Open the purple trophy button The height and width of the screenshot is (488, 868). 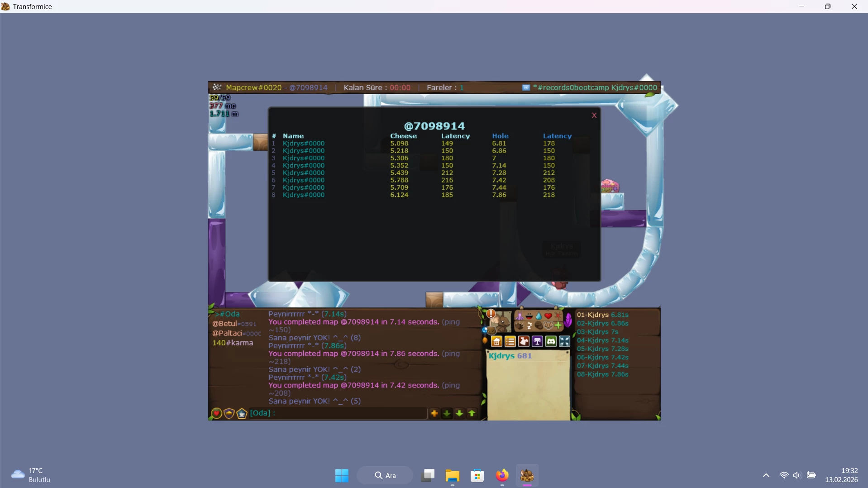click(x=537, y=341)
